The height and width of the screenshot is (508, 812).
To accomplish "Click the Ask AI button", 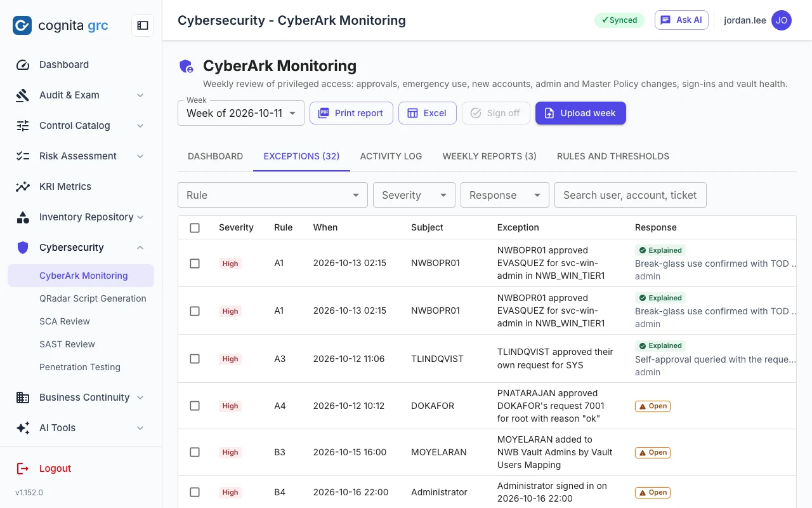I will [681, 20].
